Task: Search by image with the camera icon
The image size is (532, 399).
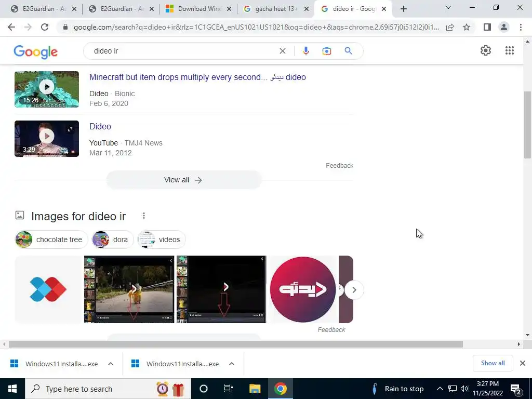Action: pyautogui.click(x=326, y=51)
